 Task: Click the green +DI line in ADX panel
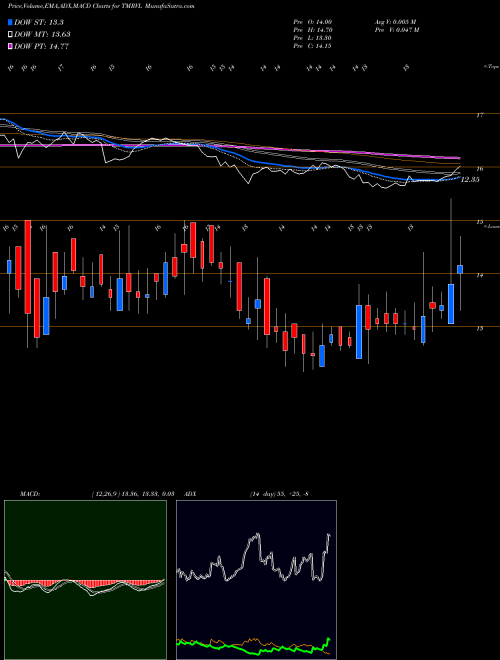[x=253, y=649]
